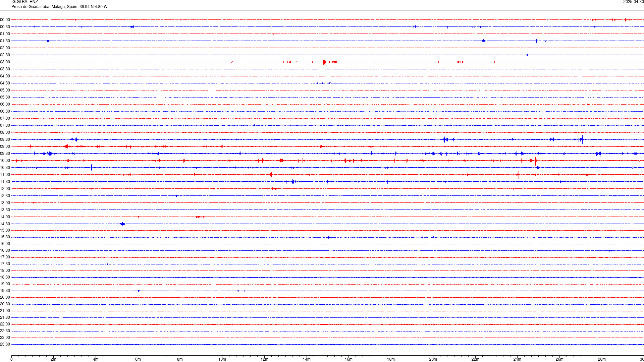Select the 01:30 trace time label
This screenshot has height=362, width=644.
click(x=5, y=41)
